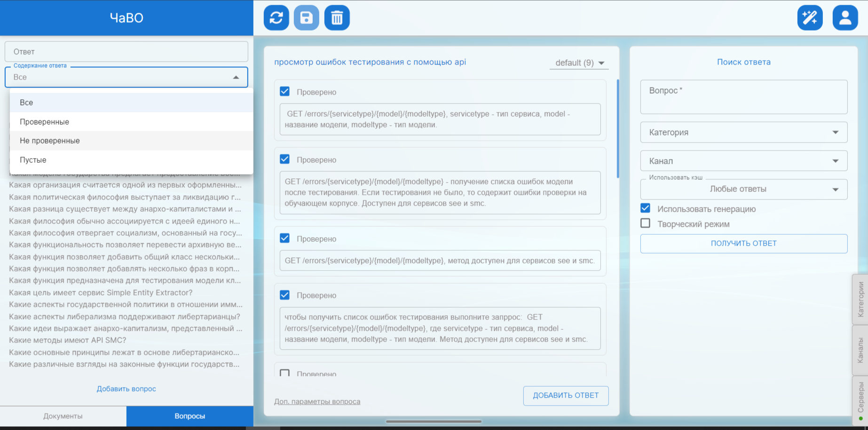
Task: Select Проверенные option in dropdown list
Action: 45,122
